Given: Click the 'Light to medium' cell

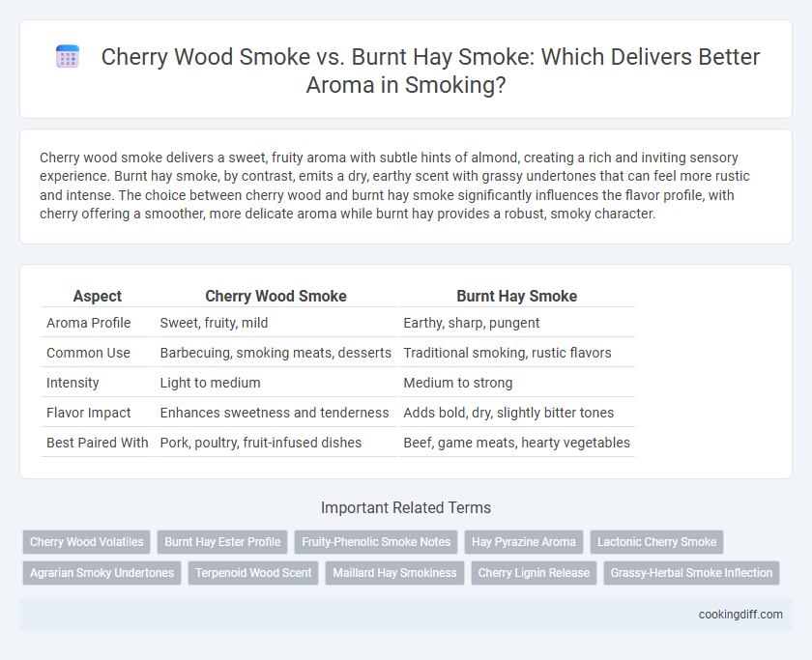Looking at the screenshot, I should click(275, 383).
